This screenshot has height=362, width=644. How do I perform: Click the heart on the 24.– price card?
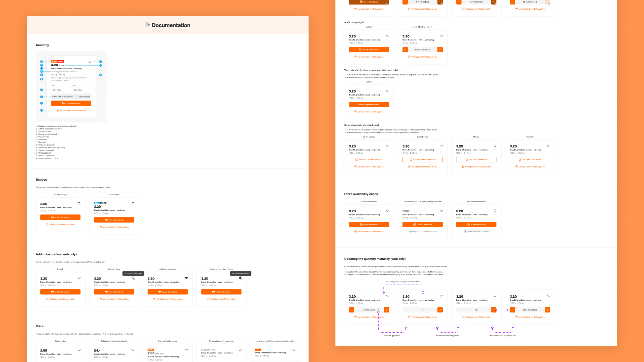point(133,350)
